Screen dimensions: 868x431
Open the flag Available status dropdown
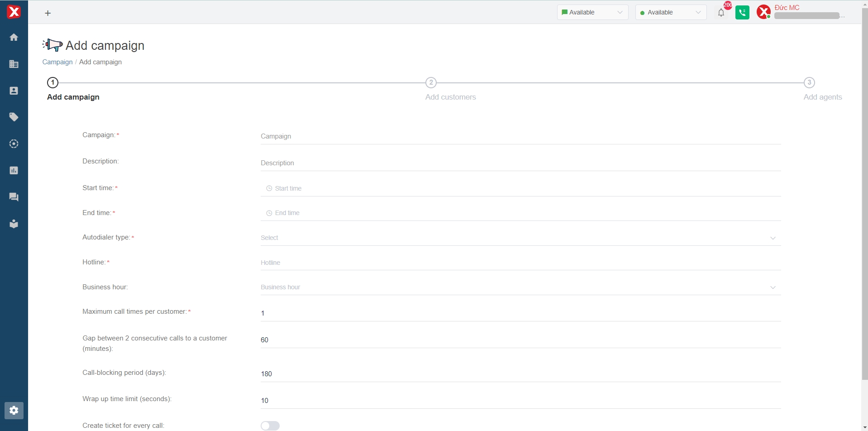click(592, 12)
